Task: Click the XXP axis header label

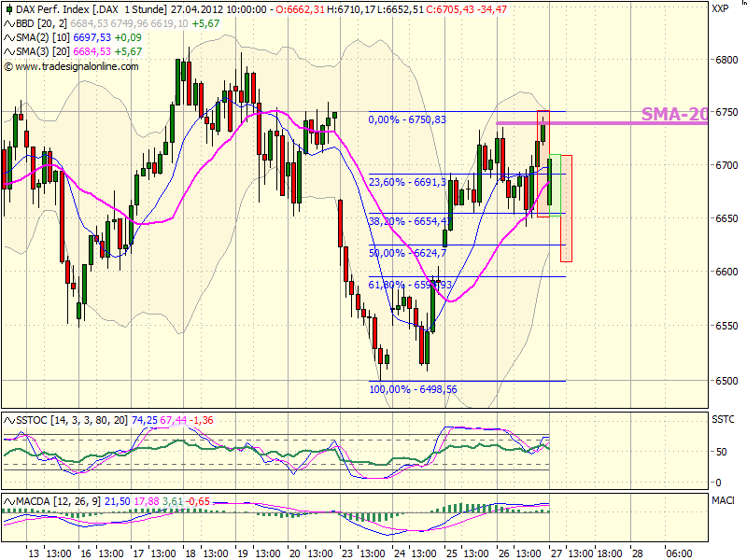Action: (720, 8)
